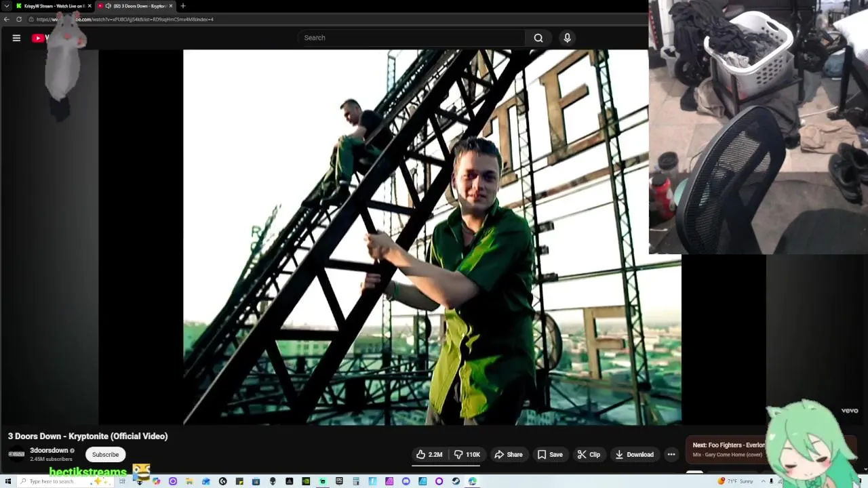This screenshot has height=488, width=868.
Task: Open File Explorer from the taskbar
Action: click(x=189, y=481)
